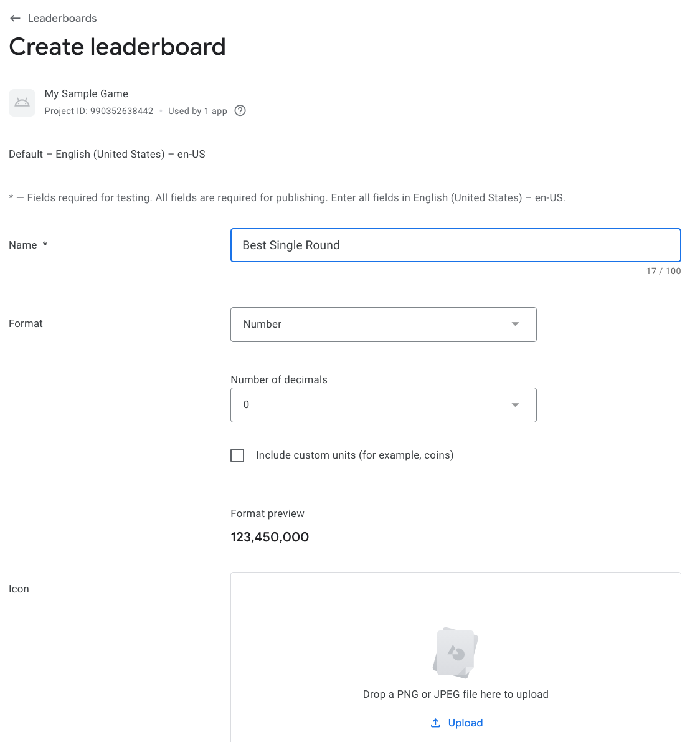The width and height of the screenshot is (700, 742).
Task: Click the Default English (United States) language entry
Action: tap(106, 154)
